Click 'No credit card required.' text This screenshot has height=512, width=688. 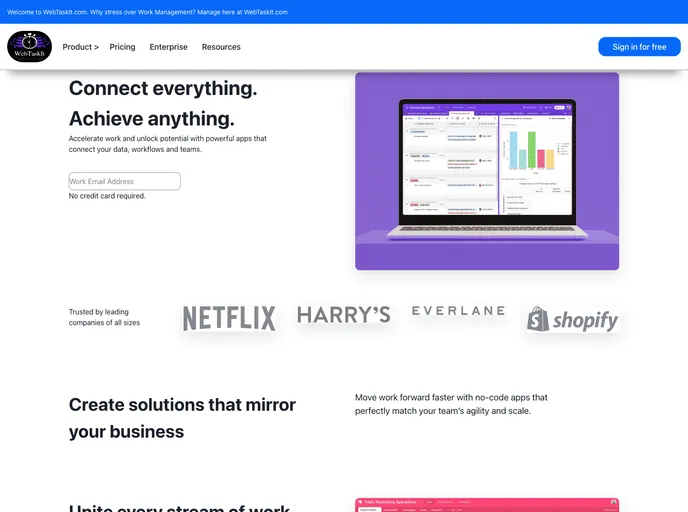[107, 196]
